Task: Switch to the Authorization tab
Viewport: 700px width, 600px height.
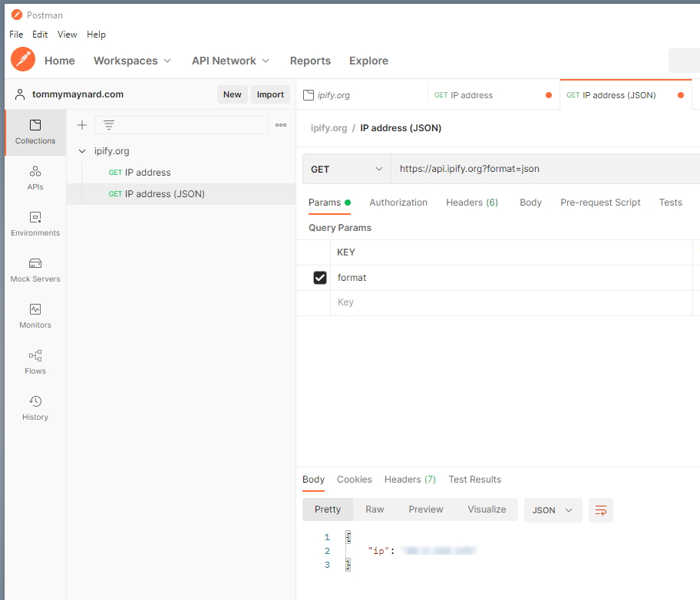Action: 398,203
